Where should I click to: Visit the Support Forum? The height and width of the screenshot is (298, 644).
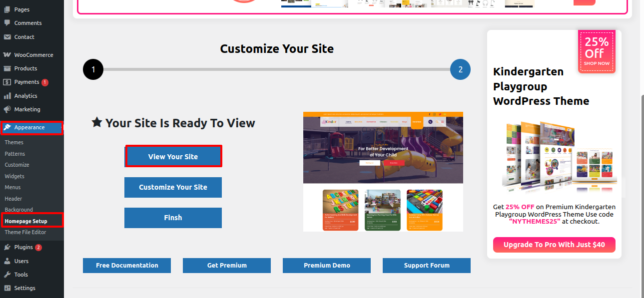[x=427, y=266]
